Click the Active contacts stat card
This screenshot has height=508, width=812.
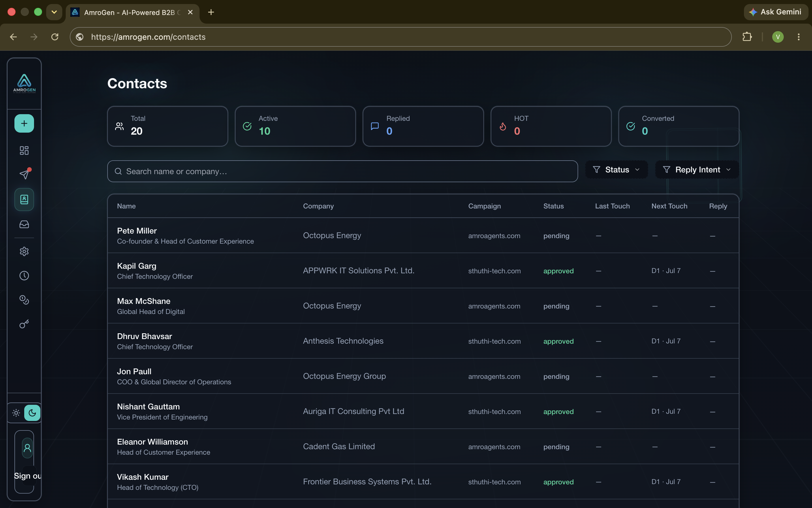click(x=295, y=126)
